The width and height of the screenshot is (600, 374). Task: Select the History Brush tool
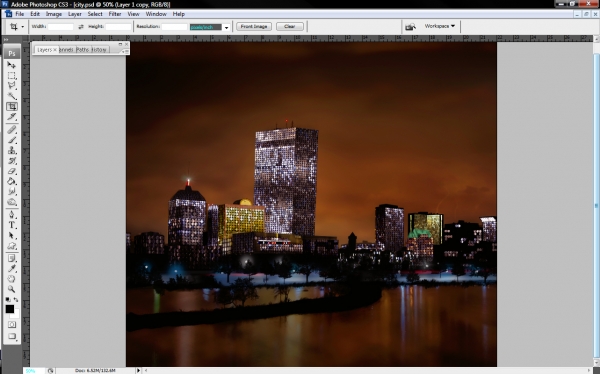click(12, 161)
